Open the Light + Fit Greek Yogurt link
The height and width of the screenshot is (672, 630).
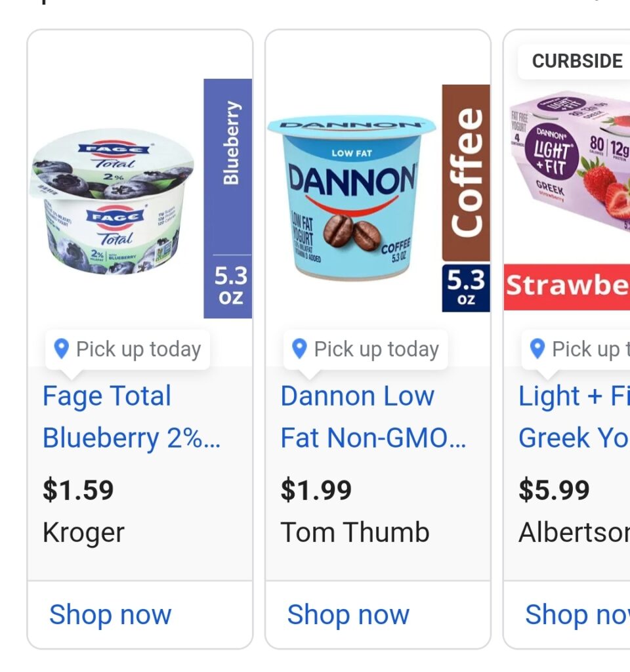pos(574,417)
